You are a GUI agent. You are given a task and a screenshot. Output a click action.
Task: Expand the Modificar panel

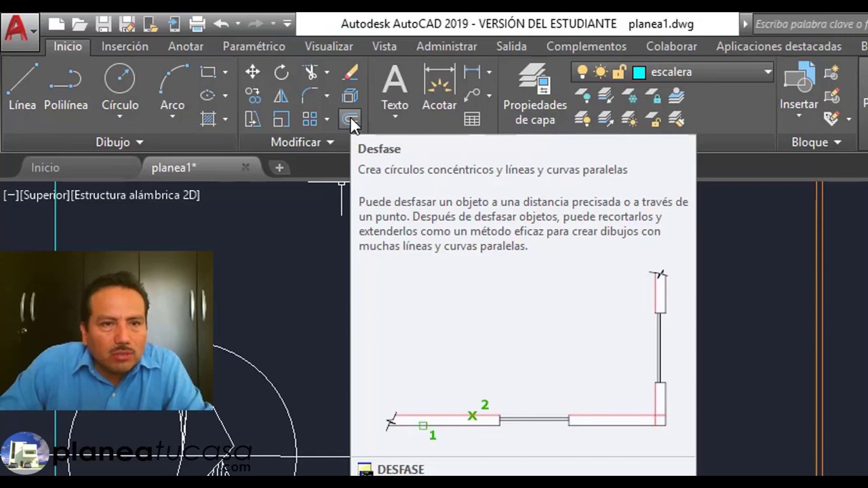coord(302,142)
